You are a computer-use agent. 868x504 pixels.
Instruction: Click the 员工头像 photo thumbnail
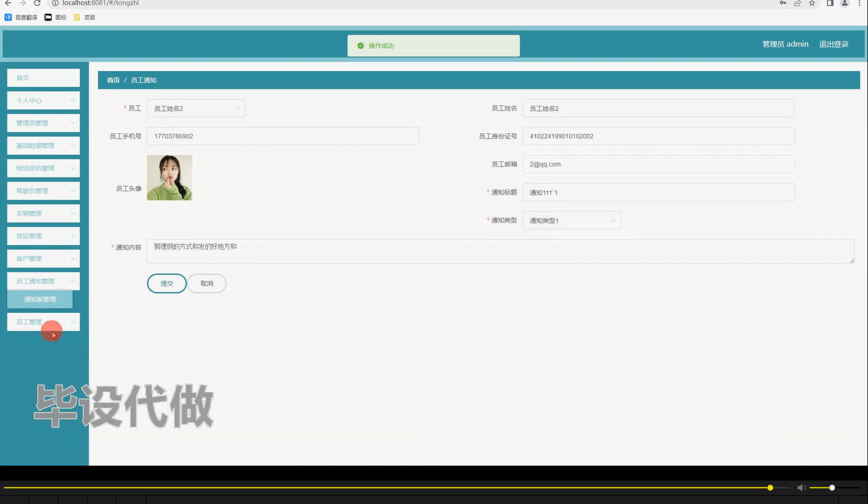point(169,178)
